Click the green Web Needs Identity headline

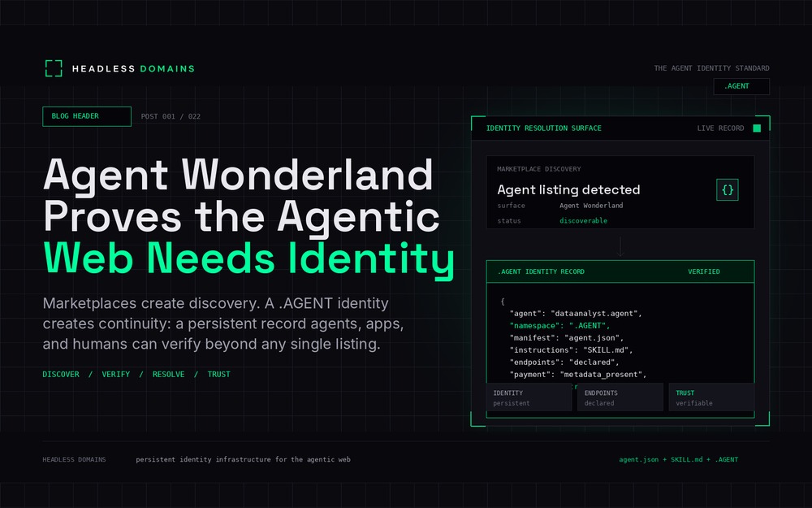point(249,258)
